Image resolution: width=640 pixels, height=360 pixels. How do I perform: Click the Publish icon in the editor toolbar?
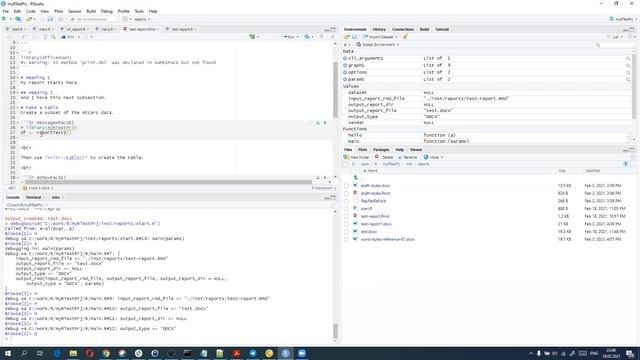click(x=308, y=37)
